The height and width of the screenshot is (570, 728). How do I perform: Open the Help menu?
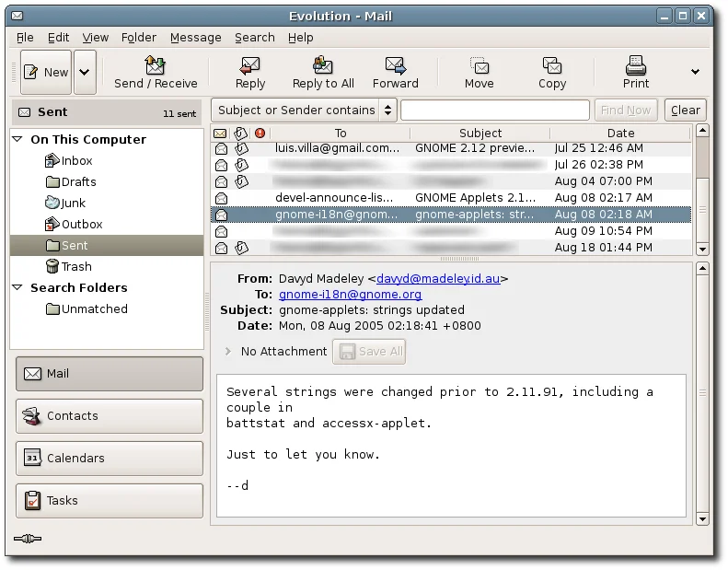[300, 37]
